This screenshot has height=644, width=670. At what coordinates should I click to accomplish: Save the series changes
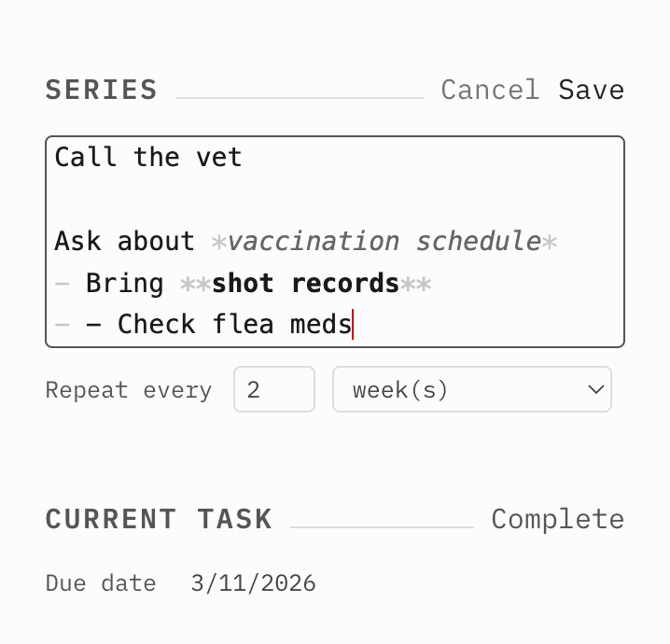591,90
